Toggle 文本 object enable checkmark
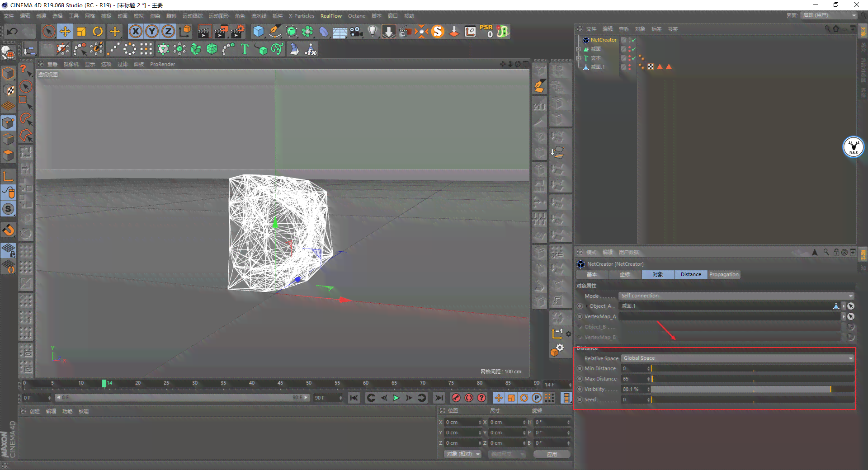The image size is (868, 470). tap(634, 58)
